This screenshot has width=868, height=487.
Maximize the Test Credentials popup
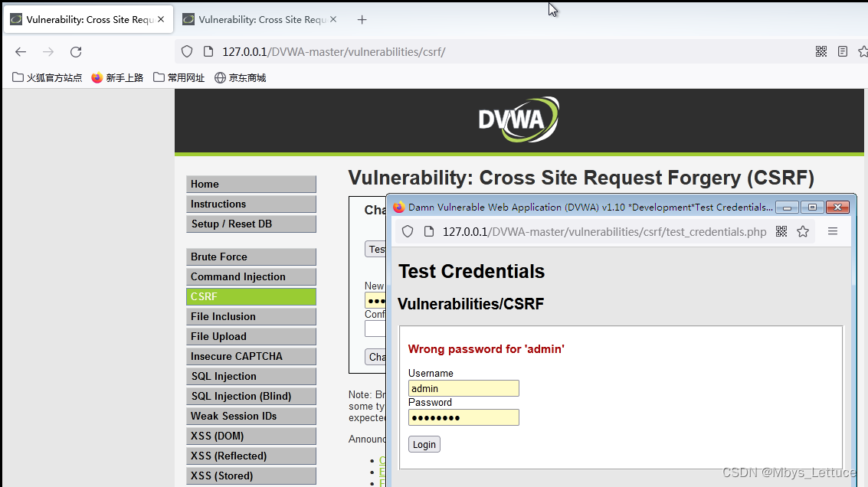(812, 208)
